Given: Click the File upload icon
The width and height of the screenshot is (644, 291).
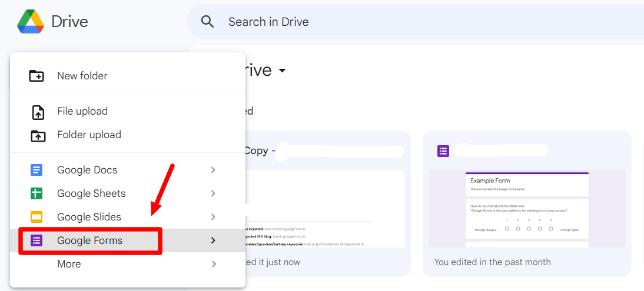Looking at the screenshot, I should [x=38, y=112].
